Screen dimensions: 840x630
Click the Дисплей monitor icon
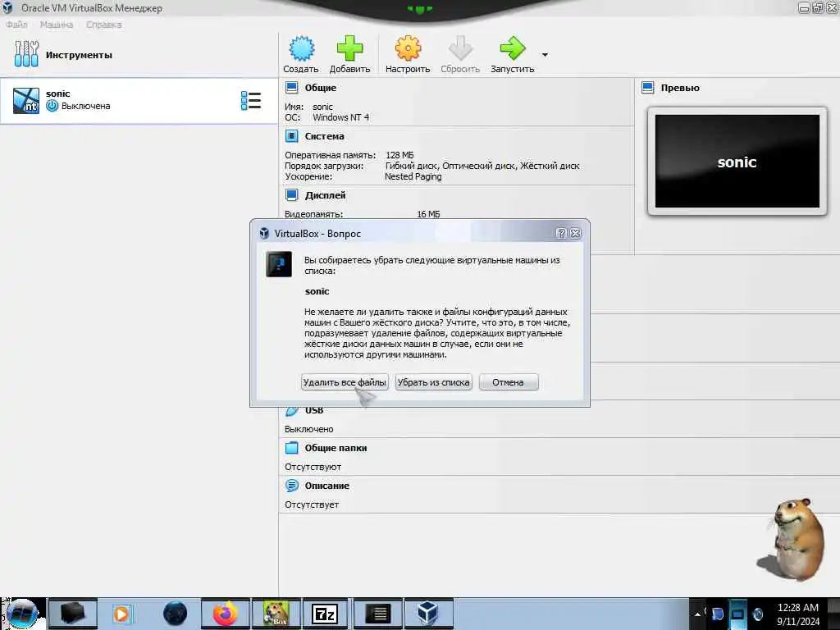(x=291, y=195)
